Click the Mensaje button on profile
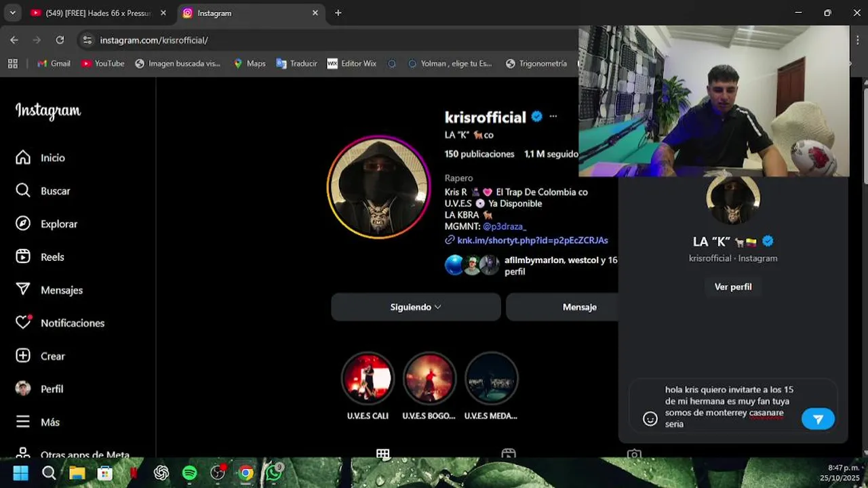The width and height of the screenshot is (868, 488). 563,307
